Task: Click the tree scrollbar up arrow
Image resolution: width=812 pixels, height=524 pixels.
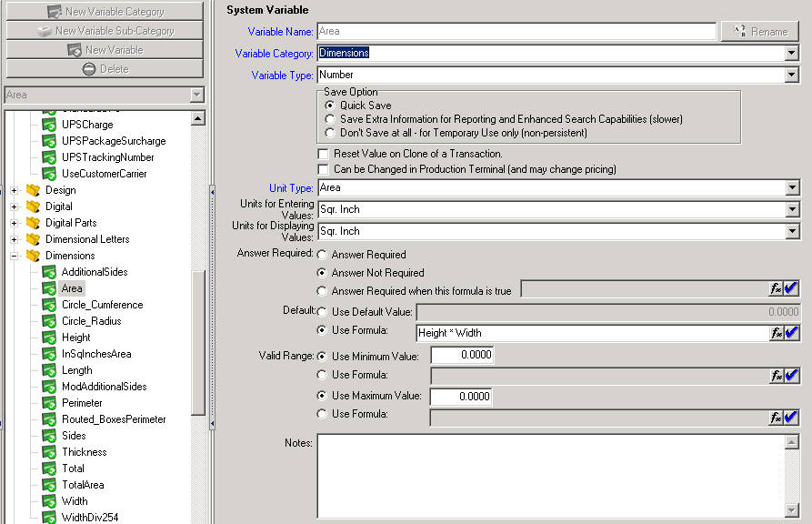Action: (x=198, y=118)
